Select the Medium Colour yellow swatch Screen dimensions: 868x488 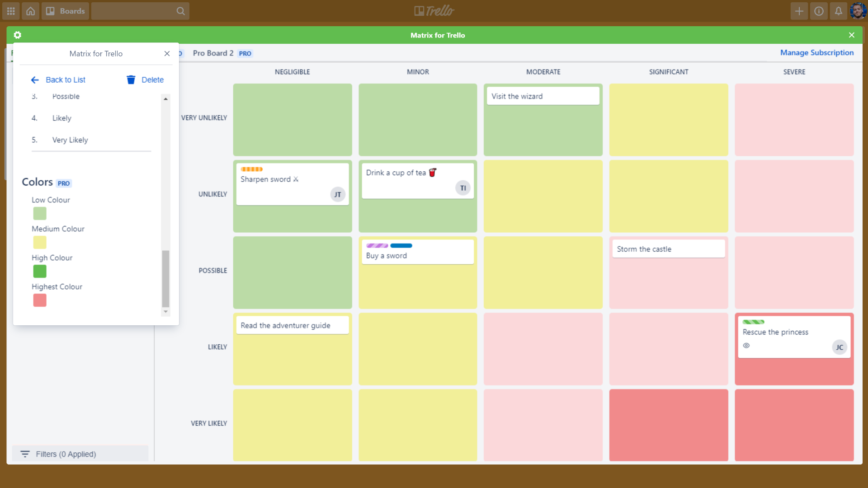click(39, 242)
